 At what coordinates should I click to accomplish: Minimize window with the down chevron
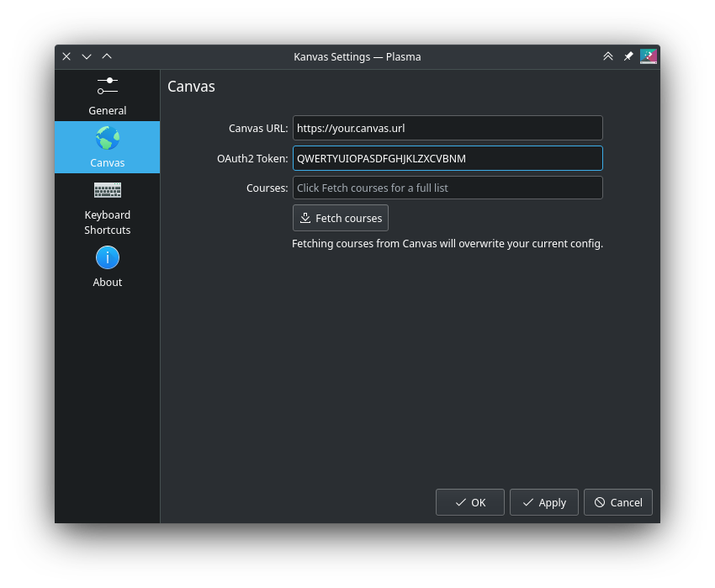tap(87, 56)
